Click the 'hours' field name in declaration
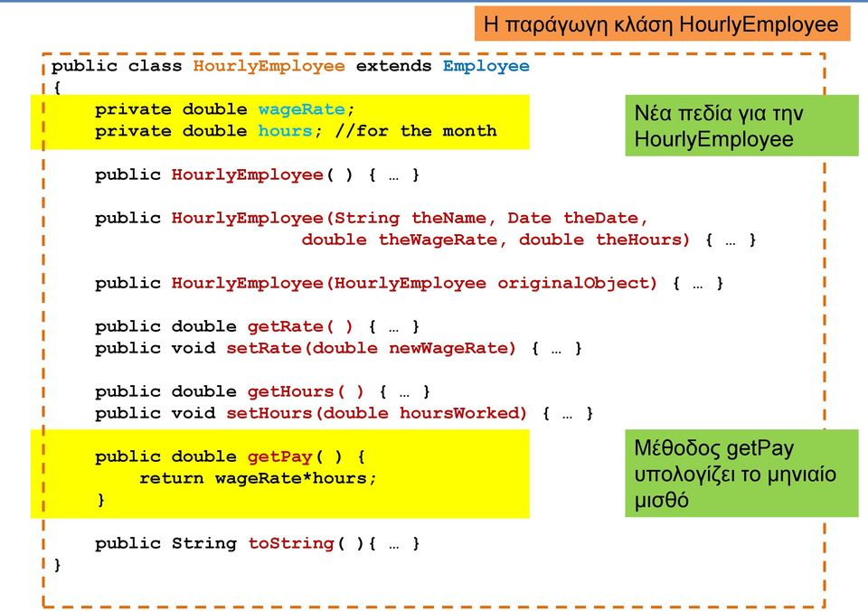The height and width of the screenshot is (611, 868). (285, 131)
